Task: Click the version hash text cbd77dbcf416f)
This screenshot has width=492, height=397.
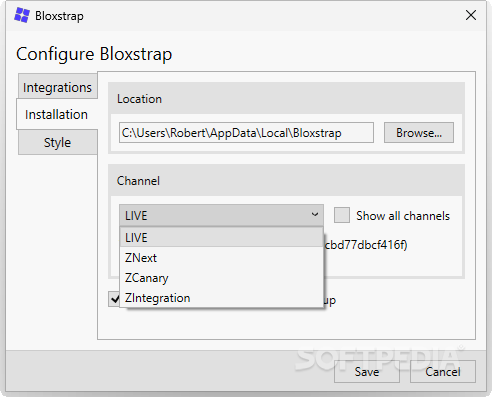Action: 366,245
